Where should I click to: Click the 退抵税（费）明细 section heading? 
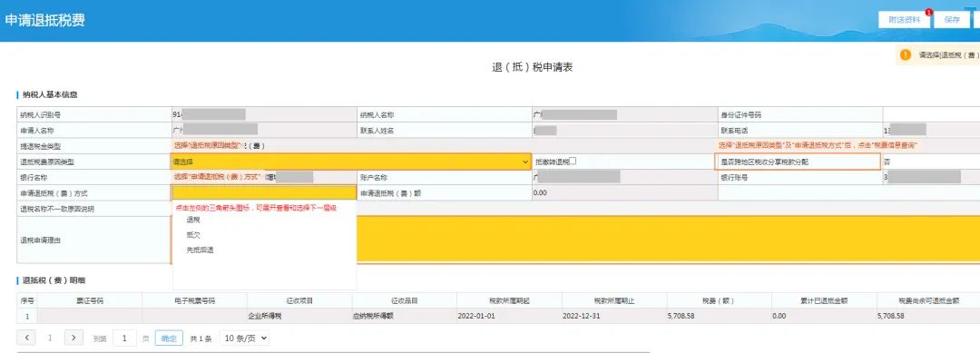coord(54,280)
